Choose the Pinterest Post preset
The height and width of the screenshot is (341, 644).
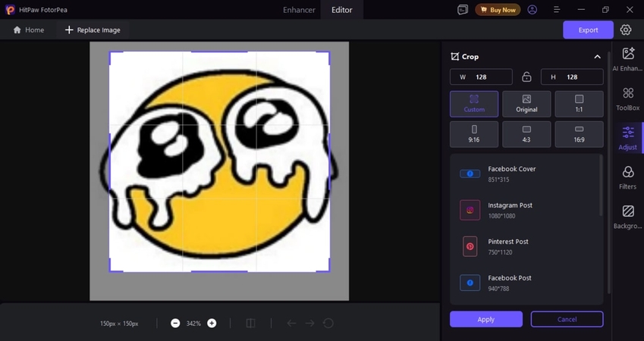pyautogui.click(x=526, y=246)
